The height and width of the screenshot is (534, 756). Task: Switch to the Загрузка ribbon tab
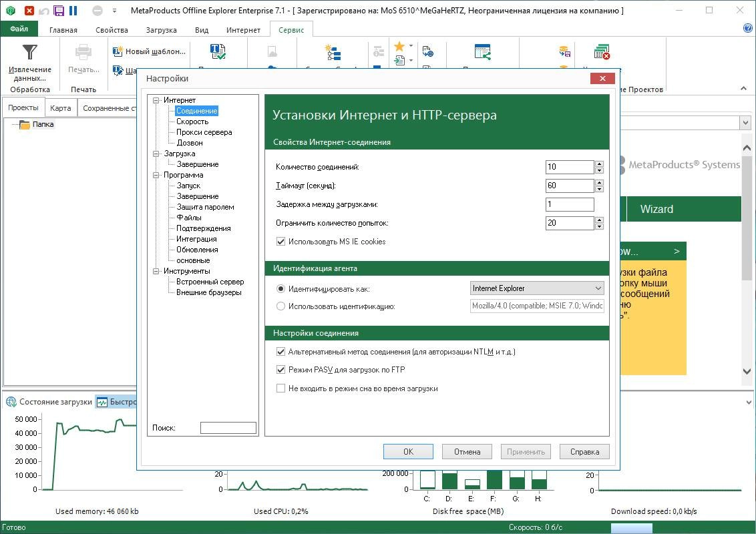coord(161,30)
